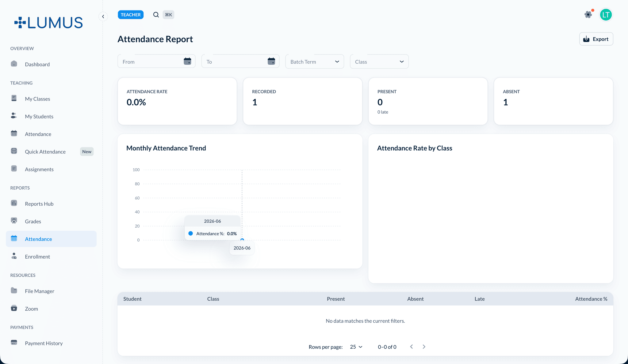Click the PRESENT stat card
Image resolution: width=628 pixels, height=364 pixels.
[x=428, y=101]
